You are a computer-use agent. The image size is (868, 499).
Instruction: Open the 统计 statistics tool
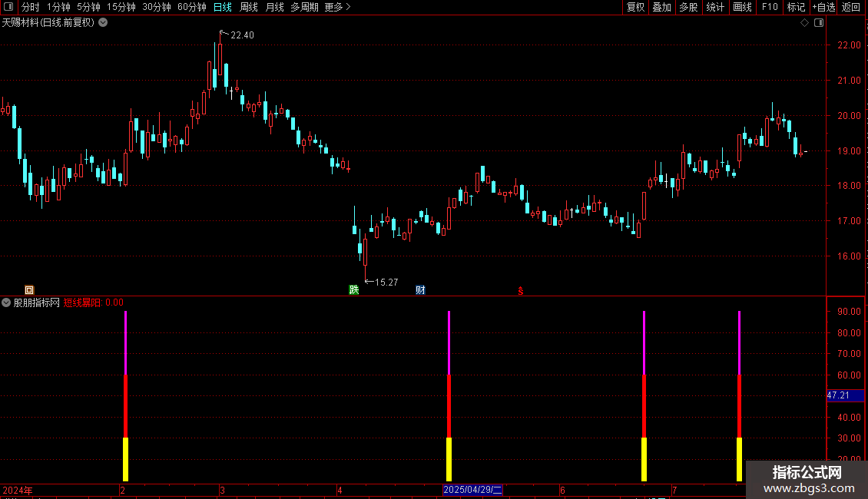coord(715,7)
